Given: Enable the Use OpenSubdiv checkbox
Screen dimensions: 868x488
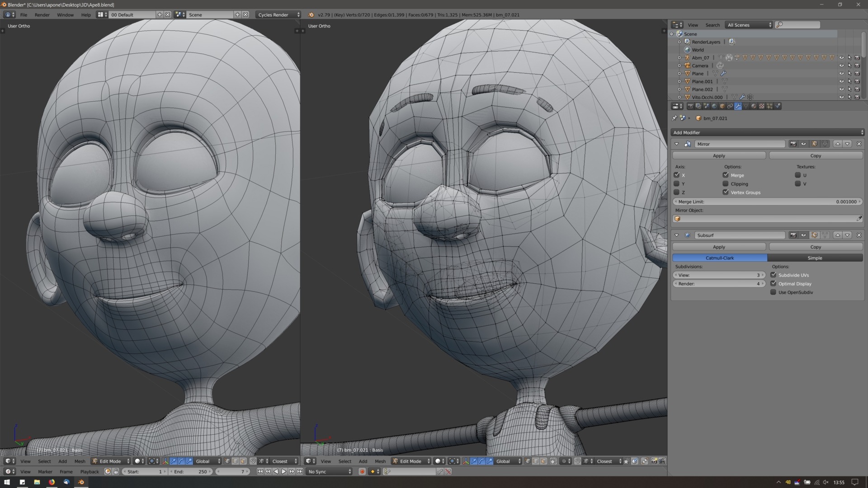Looking at the screenshot, I should (774, 292).
